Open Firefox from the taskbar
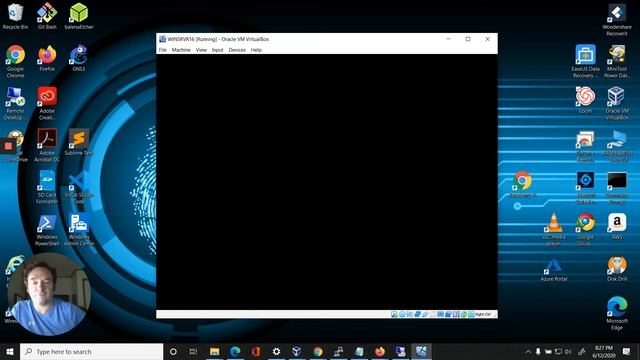 click(x=380, y=351)
